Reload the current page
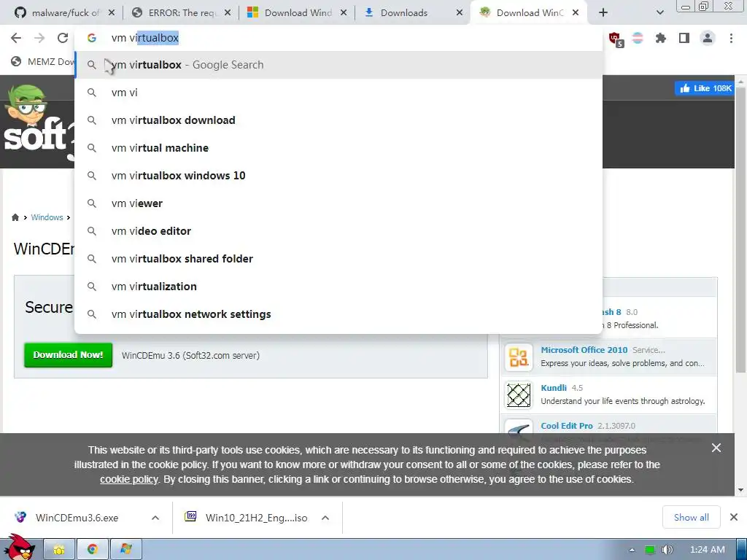Image resolution: width=747 pixels, height=560 pixels. (x=63, y=38)
